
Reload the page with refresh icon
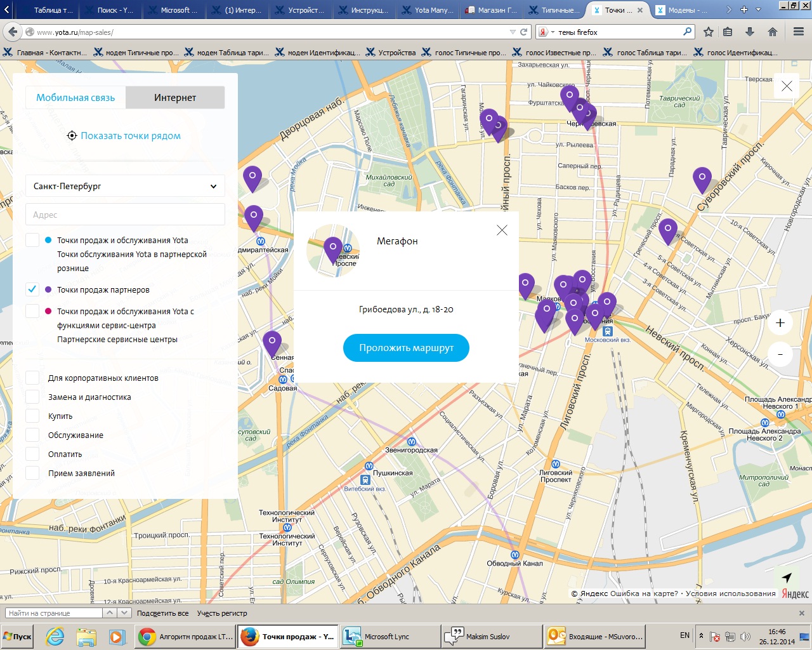(x=524, y=32)
